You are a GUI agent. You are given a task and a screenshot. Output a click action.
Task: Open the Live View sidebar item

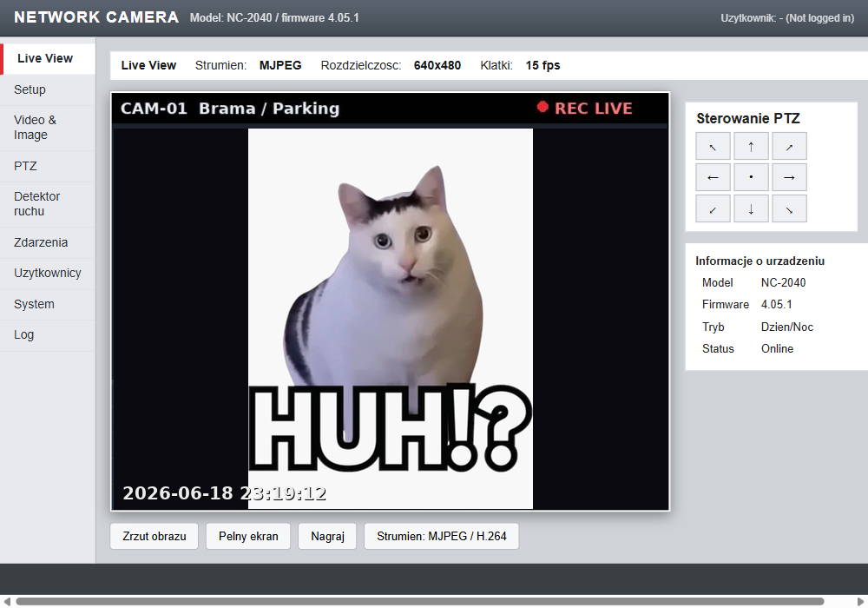click(48, 59)
